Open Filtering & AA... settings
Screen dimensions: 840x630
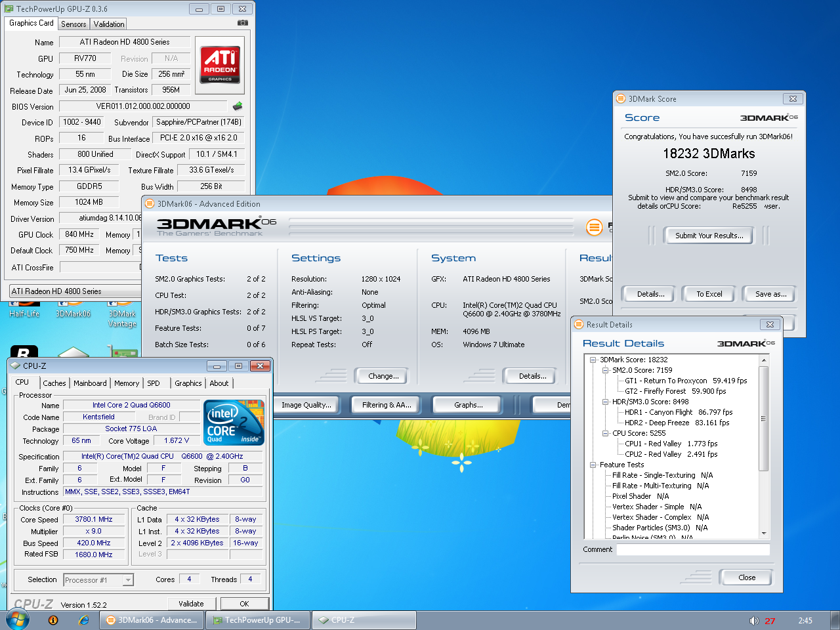coord(387,405)
